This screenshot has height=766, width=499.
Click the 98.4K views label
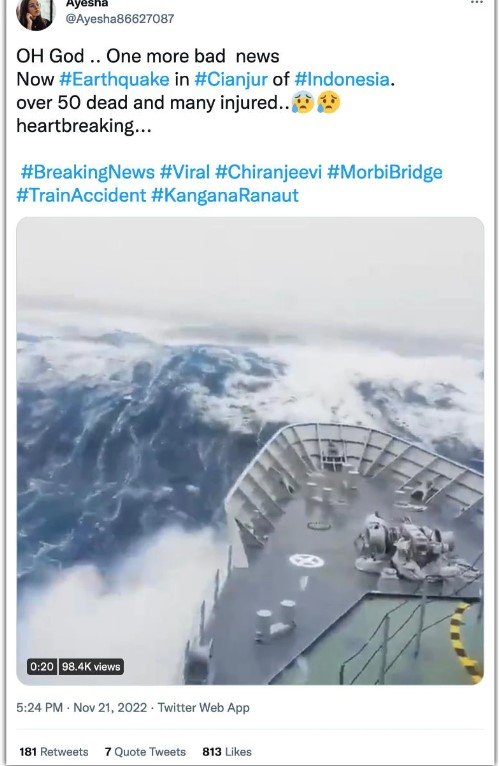(x=91, y=667)
